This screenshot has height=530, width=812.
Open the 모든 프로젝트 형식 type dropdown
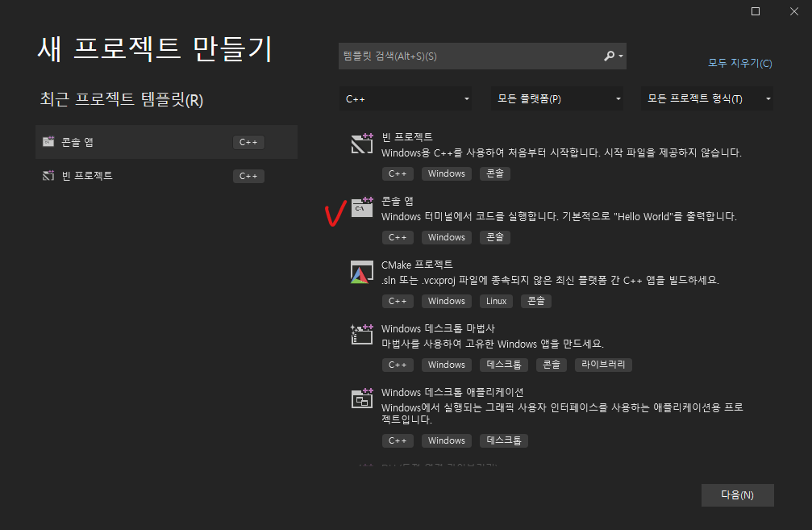coord(707,98)
